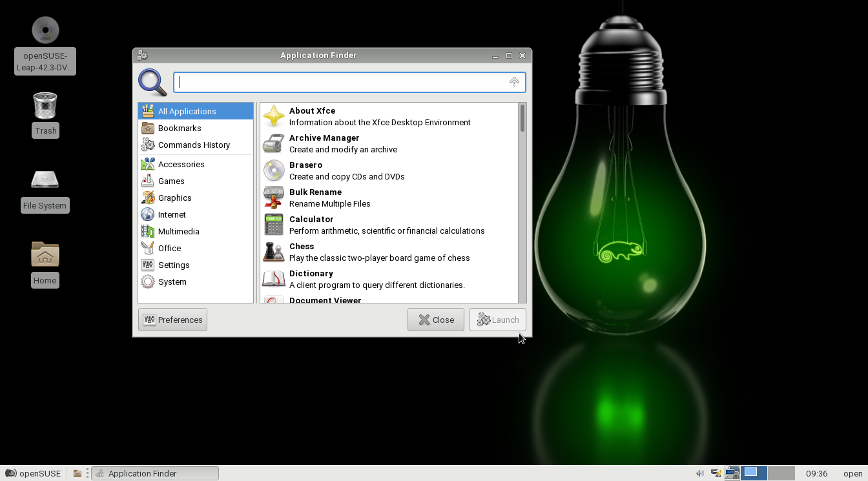Show the Commands History category
This screenshot has width=868, height=481.
coord(194,145)
